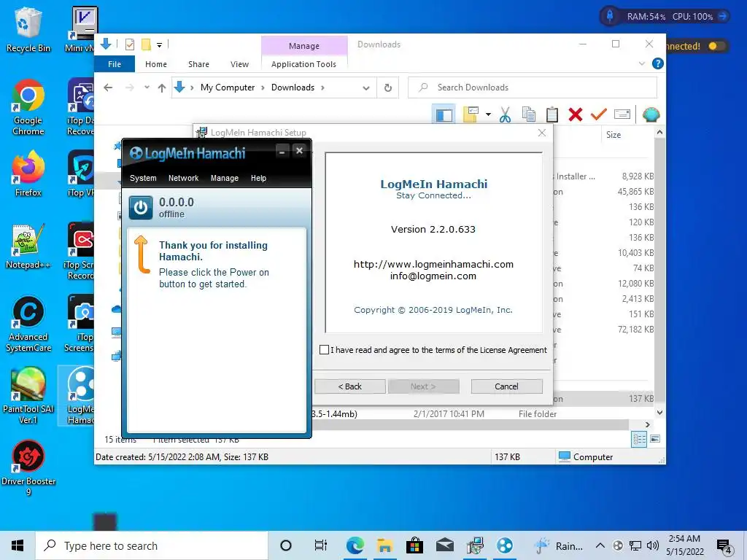Click the file size 8,928 KB
Screen dimensions: 747x560
638,176
